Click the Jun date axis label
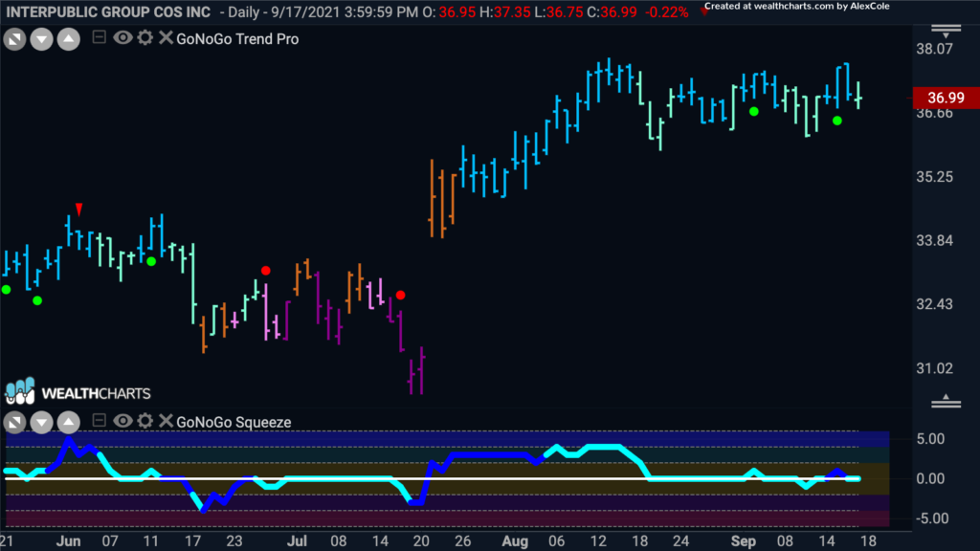Image resolution: width=980 pixels, height=551 pixels. (x=68, y=541)
